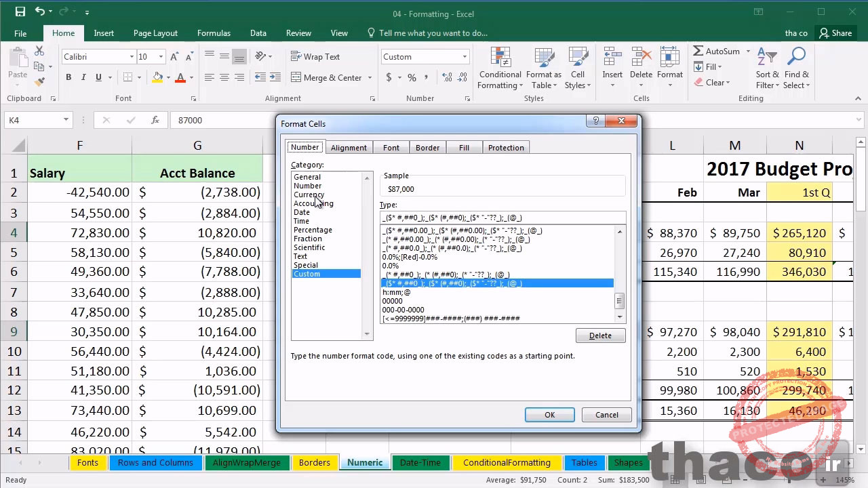Switch to the Insert ribbon tab
868x488 pixels.
tap(104, 33)
